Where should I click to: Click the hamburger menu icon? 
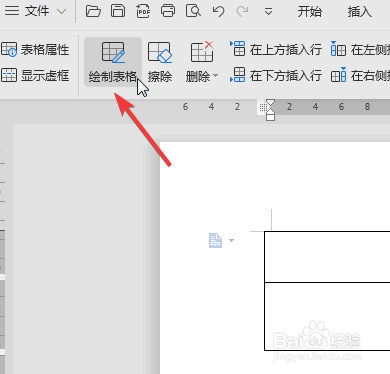pyautogui.click(x=12, y=11)
